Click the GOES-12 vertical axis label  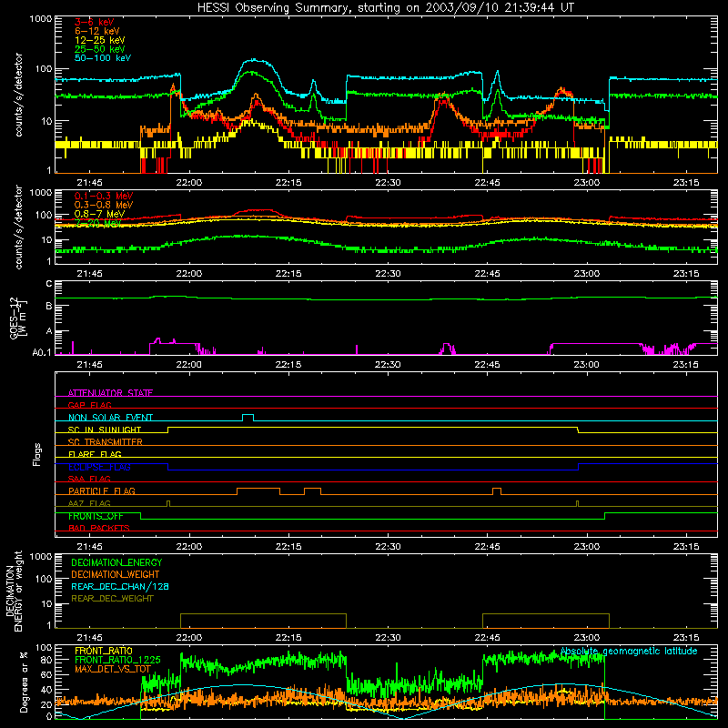coord(17,318)
